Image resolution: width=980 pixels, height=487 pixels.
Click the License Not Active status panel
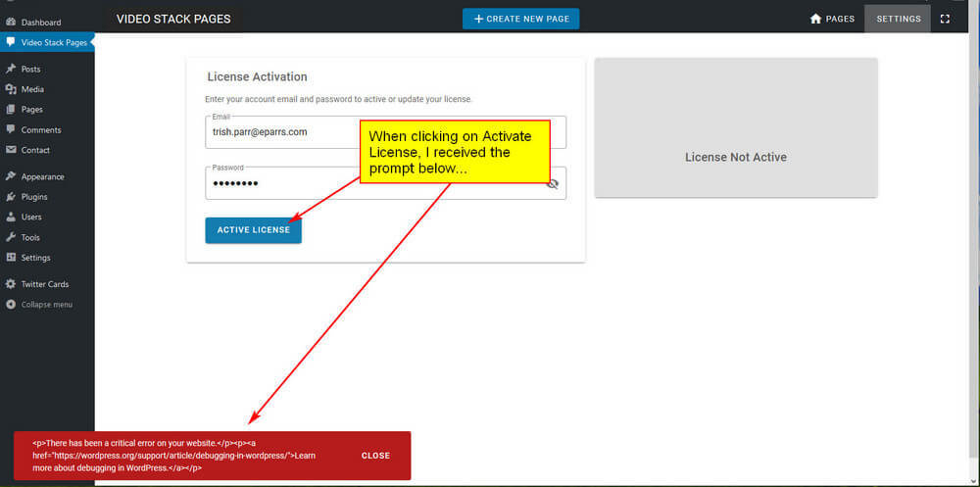tap(736, 128)
